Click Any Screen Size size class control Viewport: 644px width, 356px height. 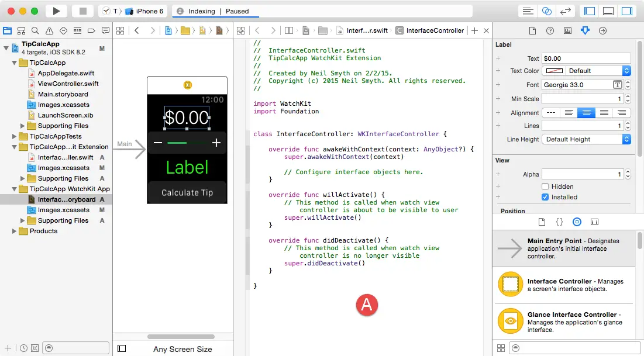(182, 349)
